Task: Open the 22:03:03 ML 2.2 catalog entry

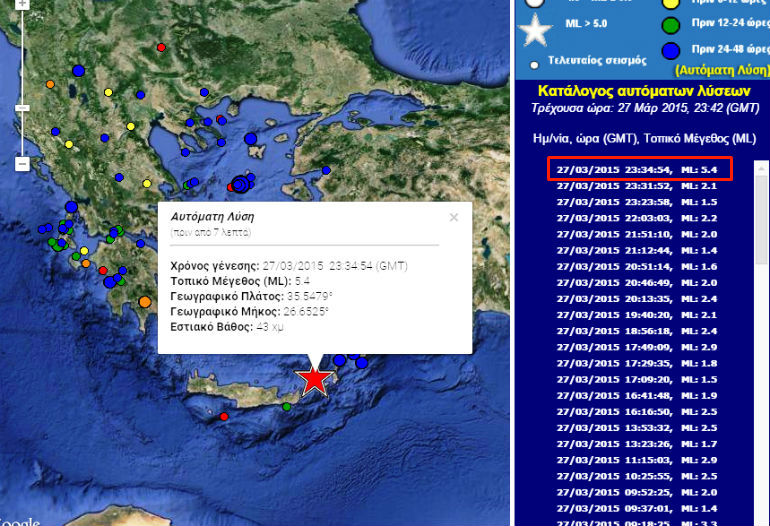Action: point(640,217)
